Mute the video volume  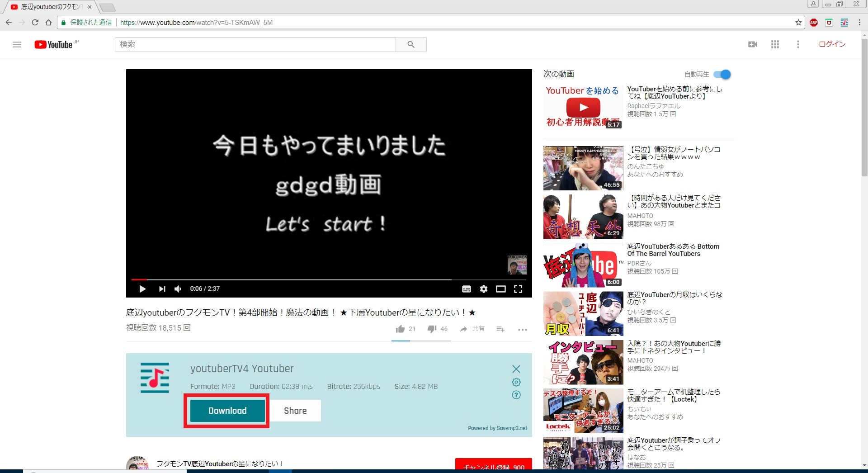point(178,289)
